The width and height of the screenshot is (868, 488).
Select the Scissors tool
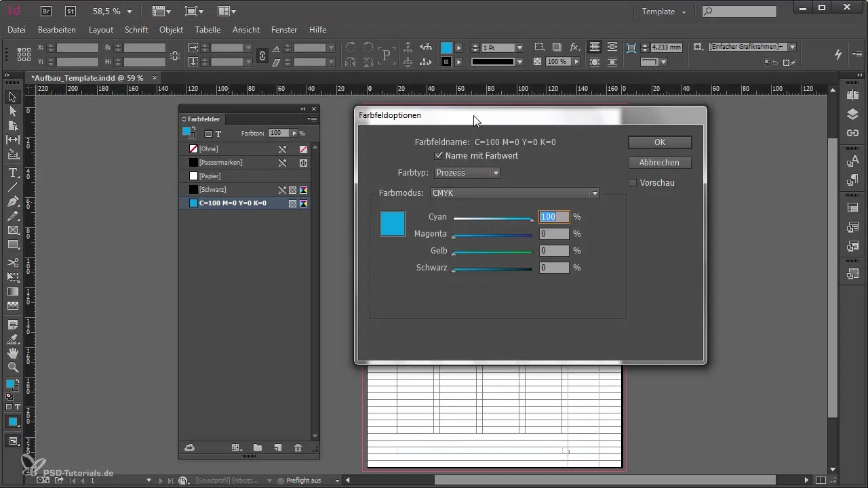[x=13, y=262]
